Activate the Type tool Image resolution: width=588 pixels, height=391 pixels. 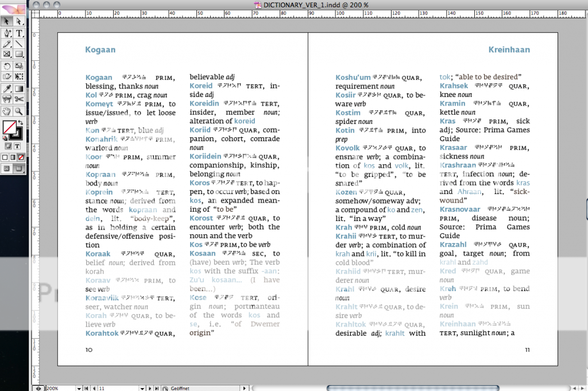click(x=18, y=33)
